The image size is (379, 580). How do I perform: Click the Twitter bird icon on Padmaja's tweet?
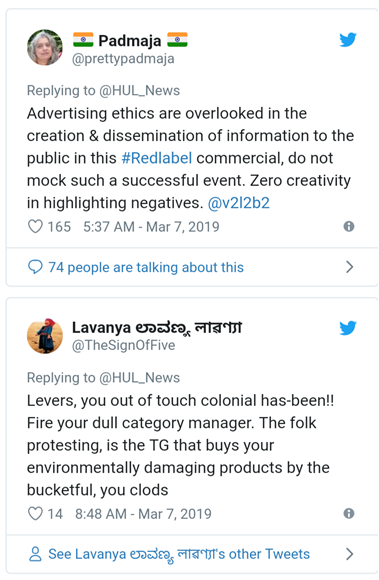(x=348, y=40)
